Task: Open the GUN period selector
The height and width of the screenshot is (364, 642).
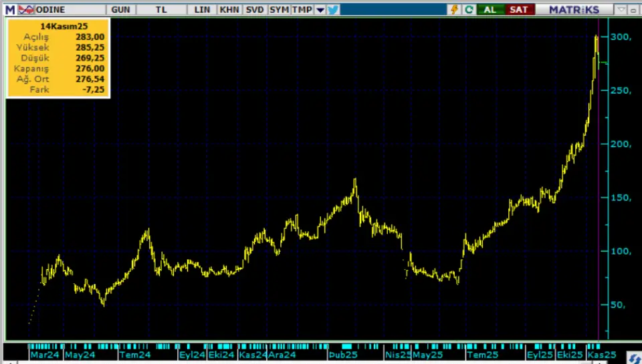Action: [121, 9]
